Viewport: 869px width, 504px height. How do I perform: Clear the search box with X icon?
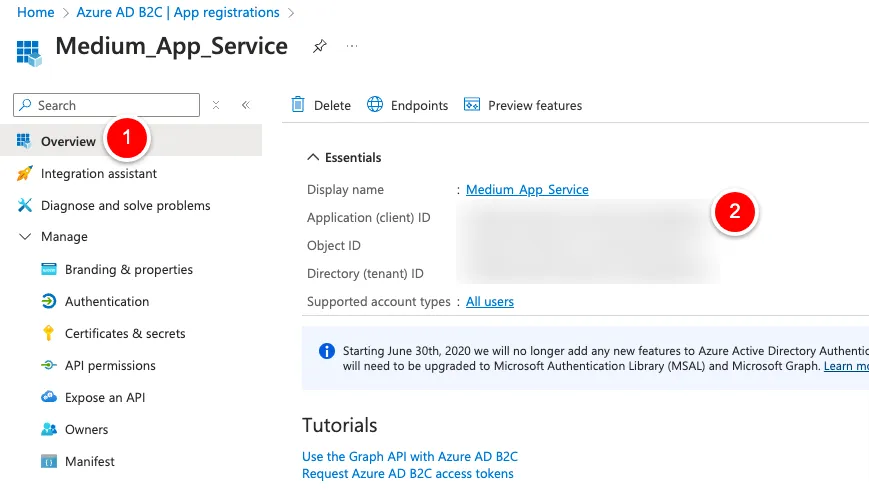216,105
